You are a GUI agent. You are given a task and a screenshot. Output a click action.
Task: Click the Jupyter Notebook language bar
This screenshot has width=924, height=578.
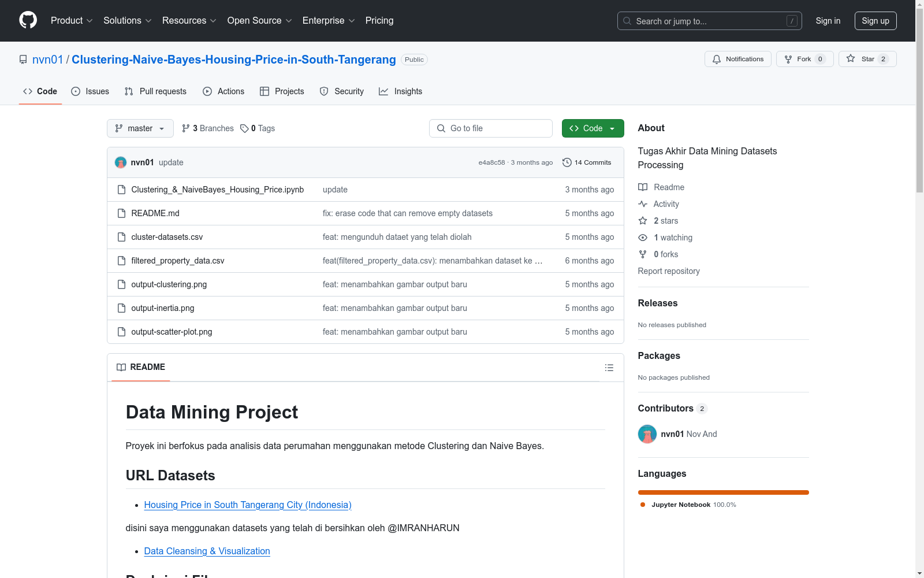724,492
